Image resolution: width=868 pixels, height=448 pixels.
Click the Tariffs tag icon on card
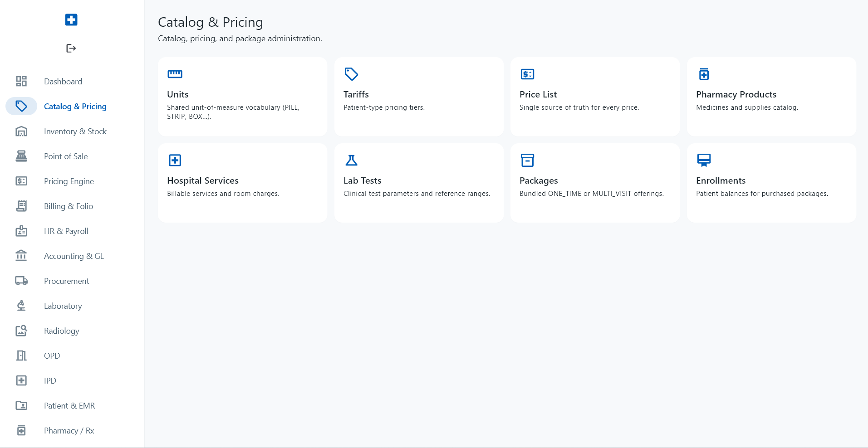coord(351,74)
